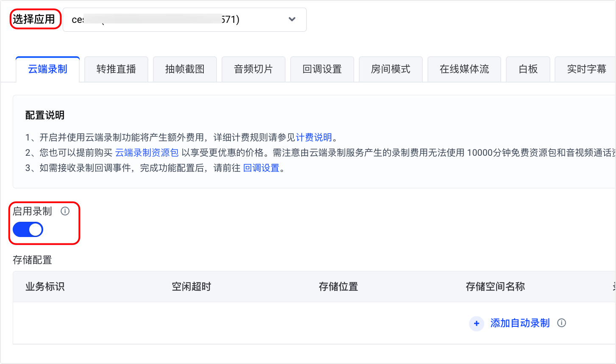Open the 云端录制资源包 link
Viewport: 616px width, 364px height.
(x=147, y=153)
